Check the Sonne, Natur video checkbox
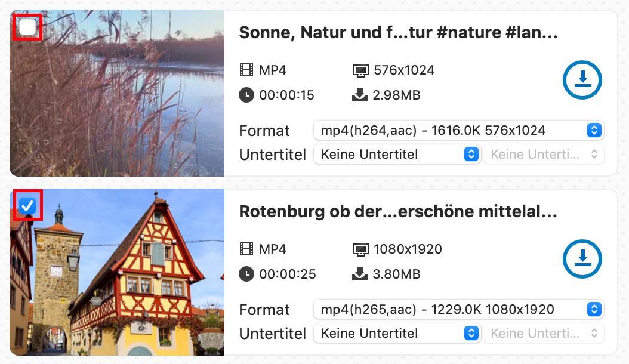Viewport: 629px width, 364px height. pos(27,27)
